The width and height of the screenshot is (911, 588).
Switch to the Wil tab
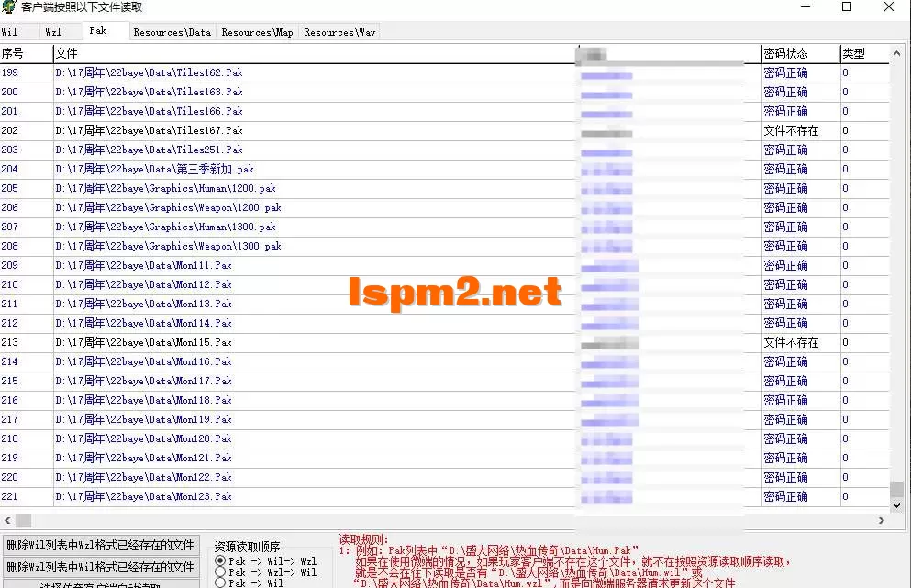[9, 32]
